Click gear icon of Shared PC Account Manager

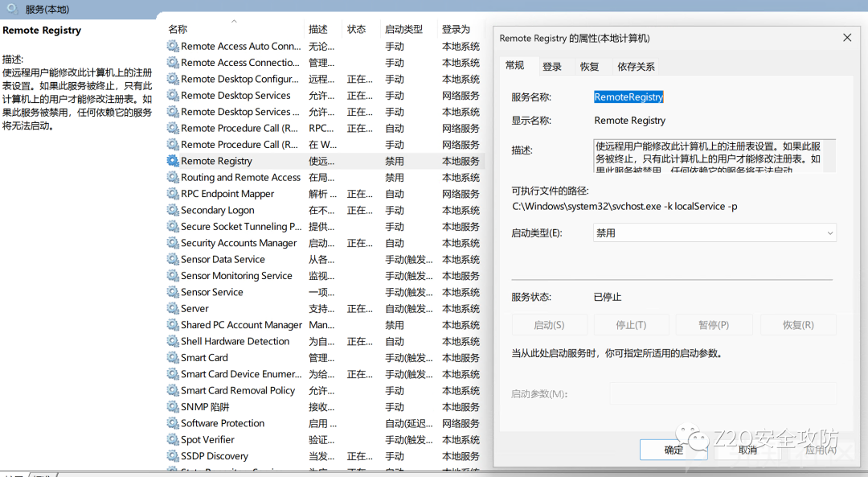click(x=173, y=325)
